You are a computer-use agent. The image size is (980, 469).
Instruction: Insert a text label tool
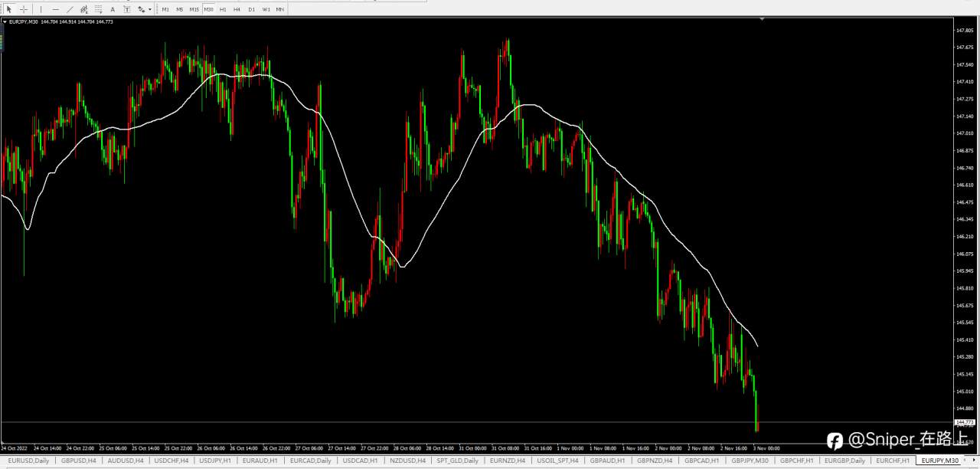[127, 9]
